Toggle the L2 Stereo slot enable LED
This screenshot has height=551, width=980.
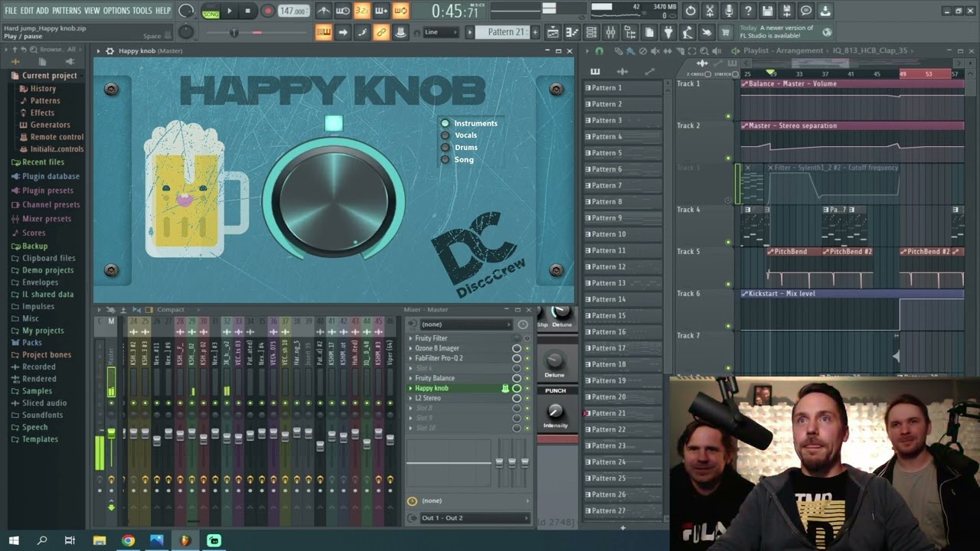[x=527, y=398]
